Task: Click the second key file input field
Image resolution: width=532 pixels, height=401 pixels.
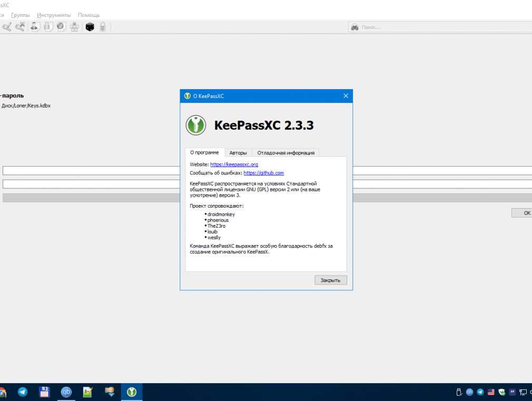Action: pyautogui.click(x=91, y=184)
